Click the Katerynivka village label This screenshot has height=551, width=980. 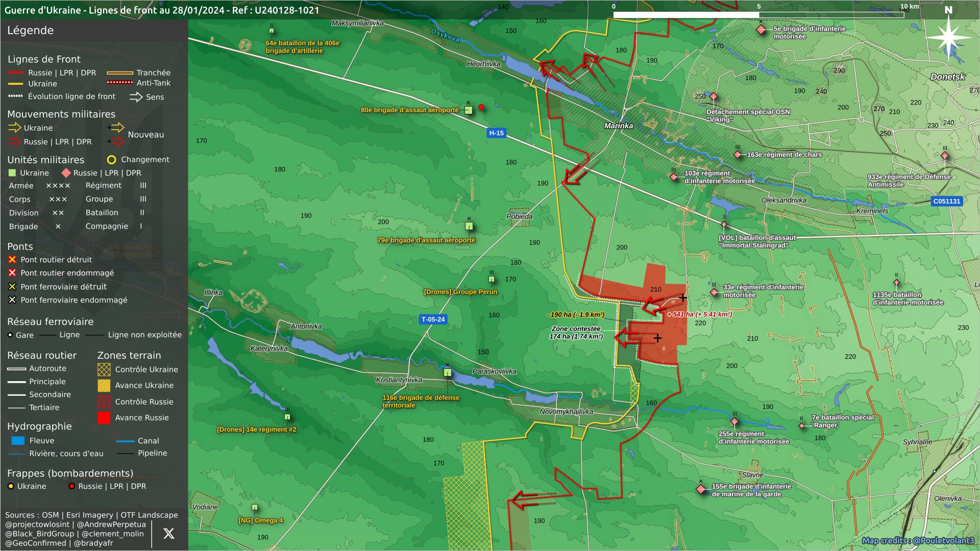click(269, 348)
